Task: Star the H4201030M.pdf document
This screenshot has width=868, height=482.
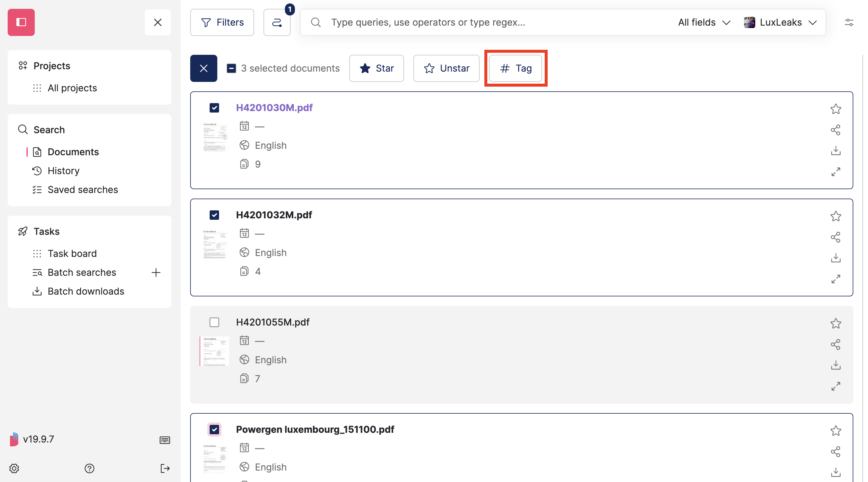Action: pyautogui.click(x=836, y=109)
